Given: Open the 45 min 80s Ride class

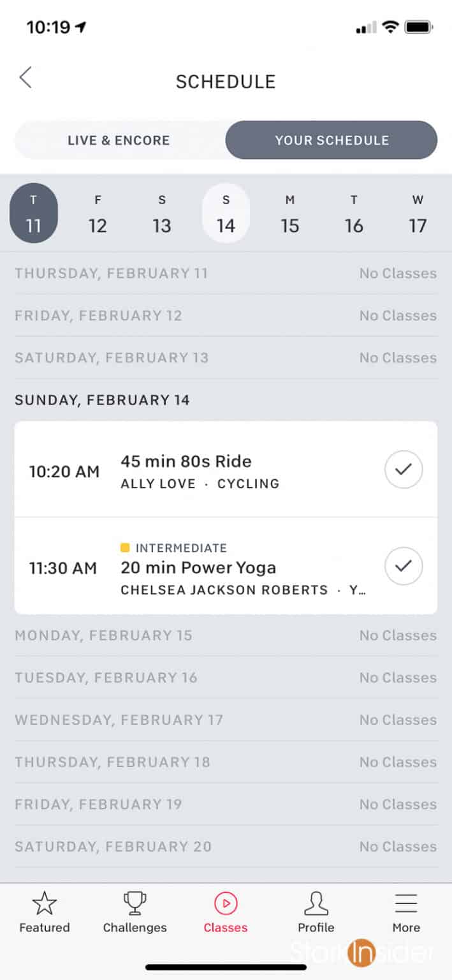Looking at the screenshot, I should pos(191,470).
